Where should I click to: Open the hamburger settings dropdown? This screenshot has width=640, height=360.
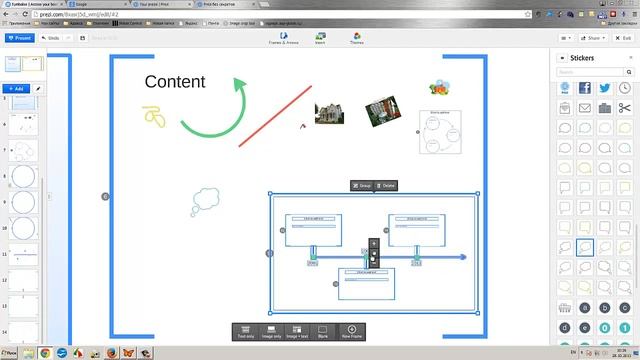(x=566, y=38)
